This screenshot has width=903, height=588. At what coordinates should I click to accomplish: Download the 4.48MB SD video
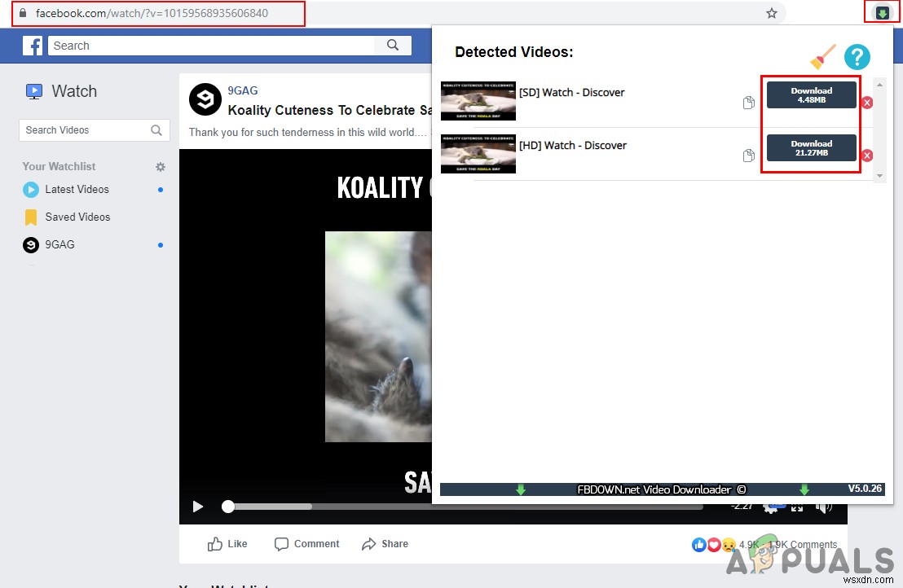[811, 94]
